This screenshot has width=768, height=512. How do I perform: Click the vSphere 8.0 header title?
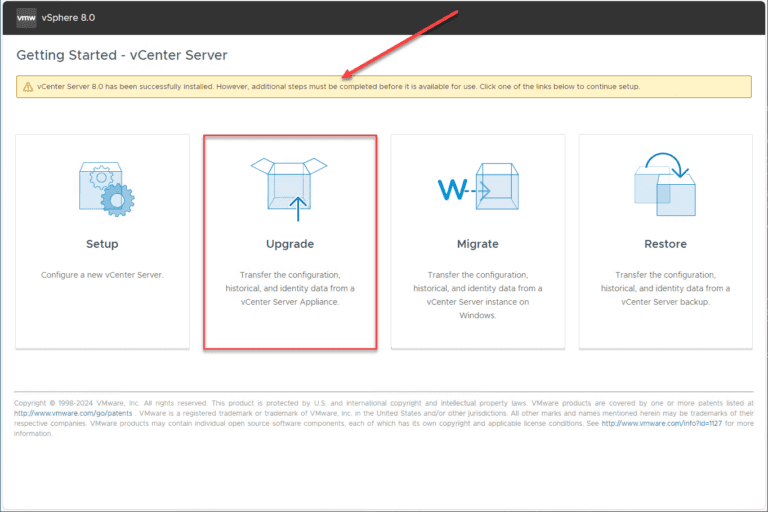coord(68,18)
